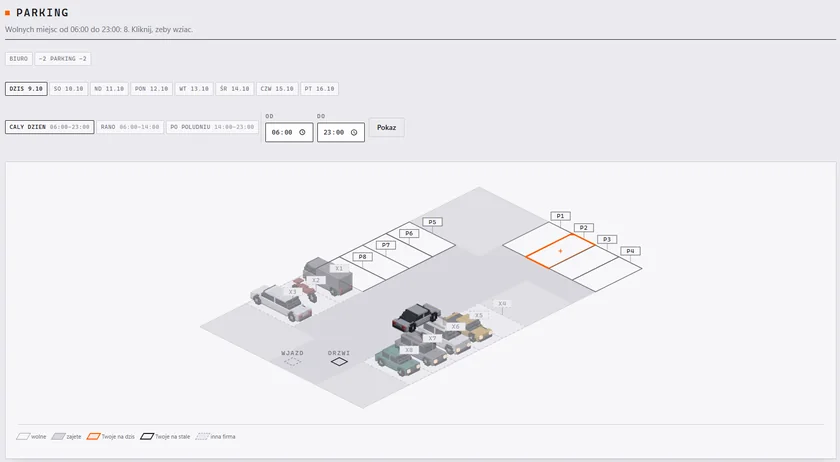The image size is (840, 462).
Task: Click the X5 spot label
Action: click(478, 316)
